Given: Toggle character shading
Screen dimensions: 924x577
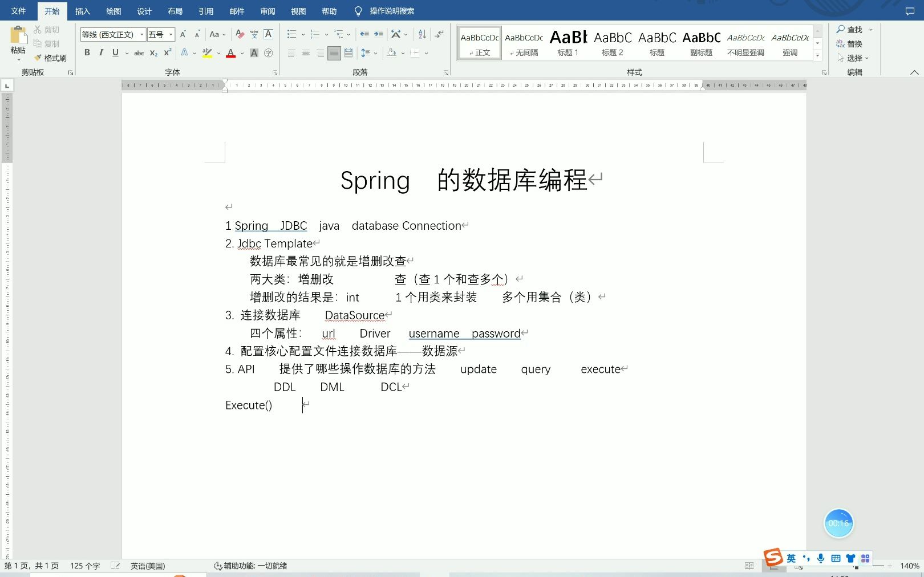Looking at the screenshot, I should [x=254, y=52].
